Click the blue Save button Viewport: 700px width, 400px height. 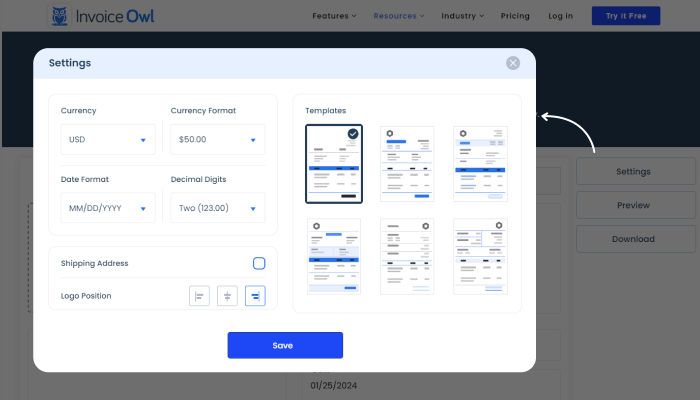click(x=285, y=345)
